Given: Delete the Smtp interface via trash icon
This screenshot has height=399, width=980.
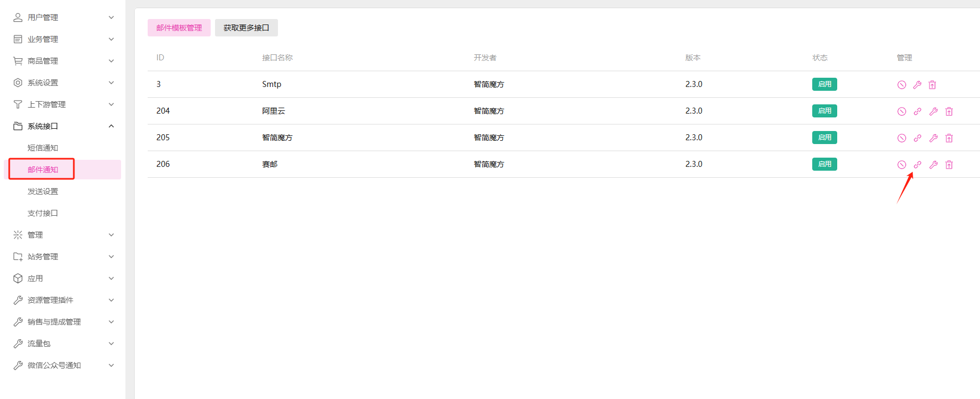Looking at the screenshot, I should tap(932, 85).
